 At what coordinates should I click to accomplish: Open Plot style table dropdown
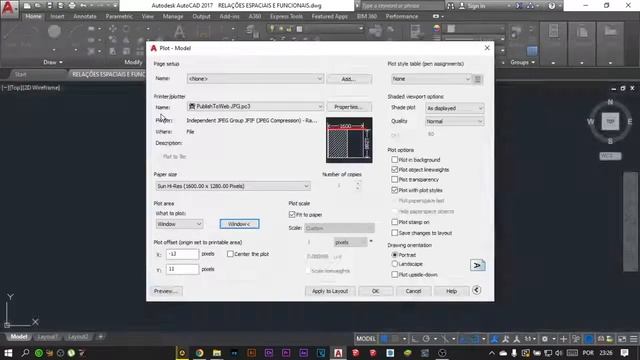[x=431, y=79]
